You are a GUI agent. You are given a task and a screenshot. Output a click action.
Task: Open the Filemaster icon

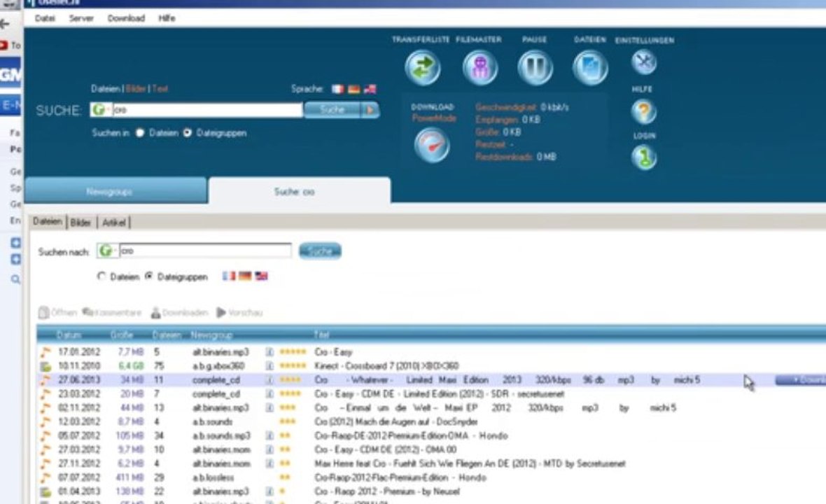(480, 67)
